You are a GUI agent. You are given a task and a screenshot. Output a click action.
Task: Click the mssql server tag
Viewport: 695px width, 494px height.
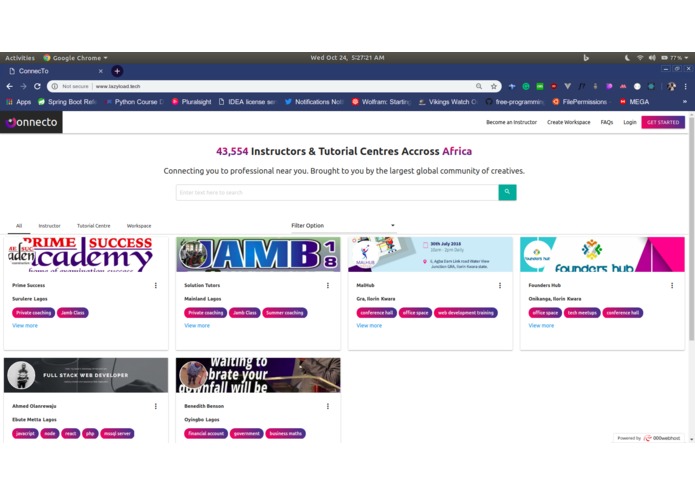(x=117, y=434)
